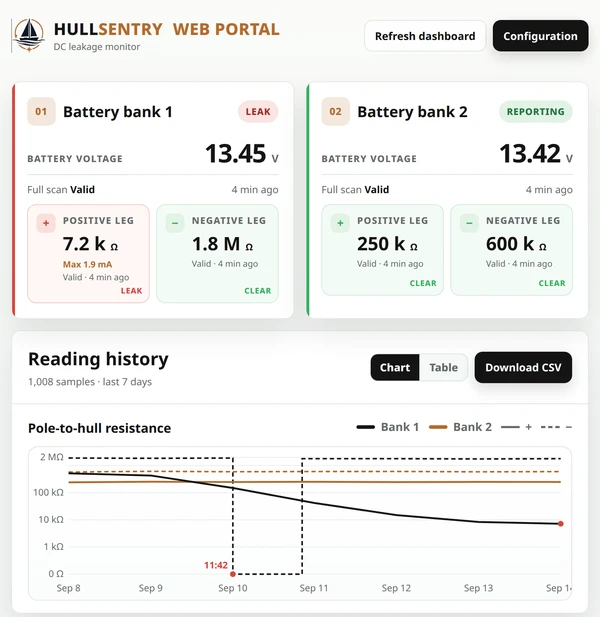Click the Sep 10 axis label

click(x=233, y=588)
